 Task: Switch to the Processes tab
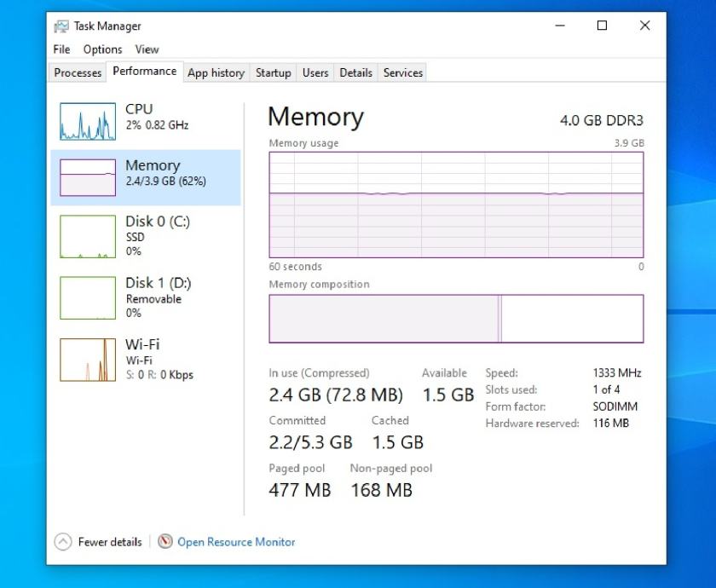(x=78, y=73)
